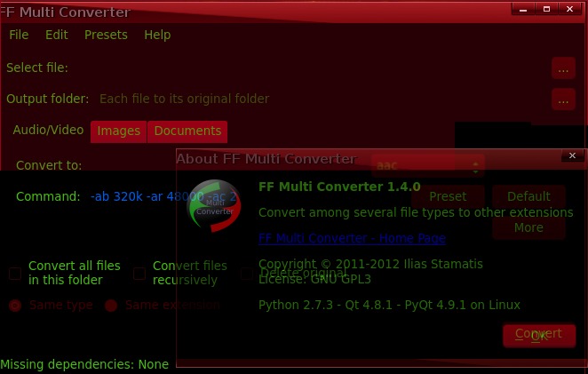Open the FF Multi Converter - Home Page link

(352, 238)
